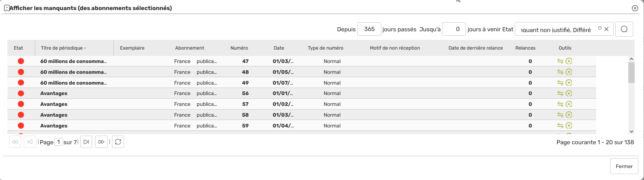
Task: Clear the Etat filter with the X
Action: [x=607, y=29]
